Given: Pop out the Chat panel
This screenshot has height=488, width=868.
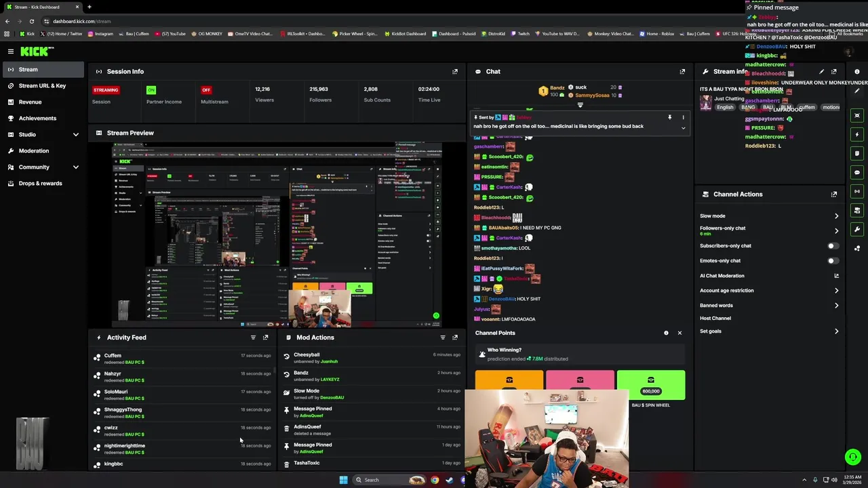Looking at the screenshot, I should [682, 71].
